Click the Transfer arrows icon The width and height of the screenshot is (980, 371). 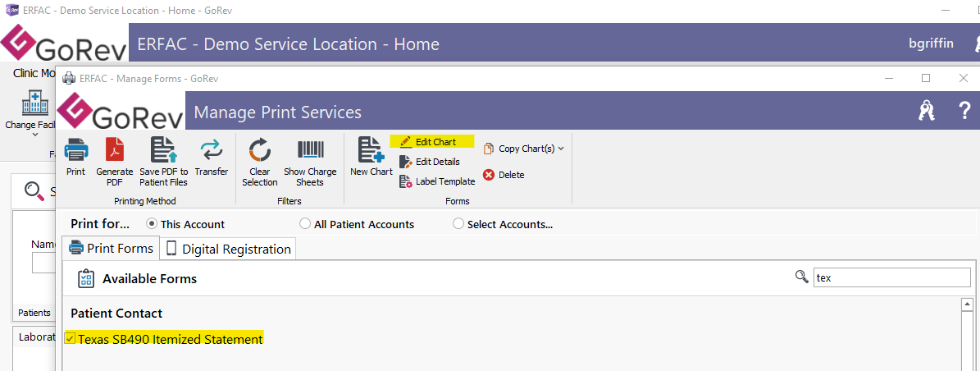212,151
